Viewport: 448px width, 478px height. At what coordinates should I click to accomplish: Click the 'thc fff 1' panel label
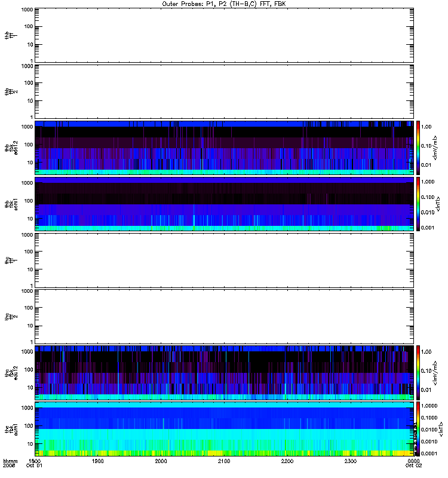click(11, 261)
